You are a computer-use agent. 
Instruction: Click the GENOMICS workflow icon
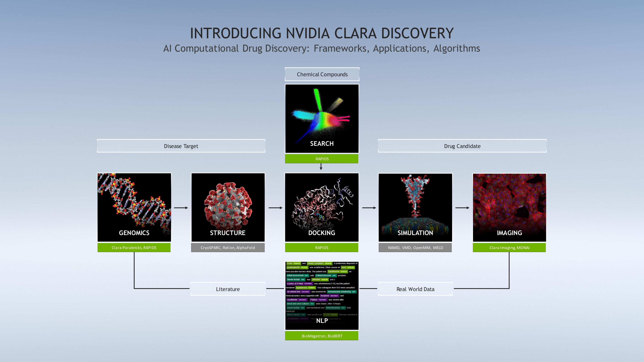coord(134,213)
